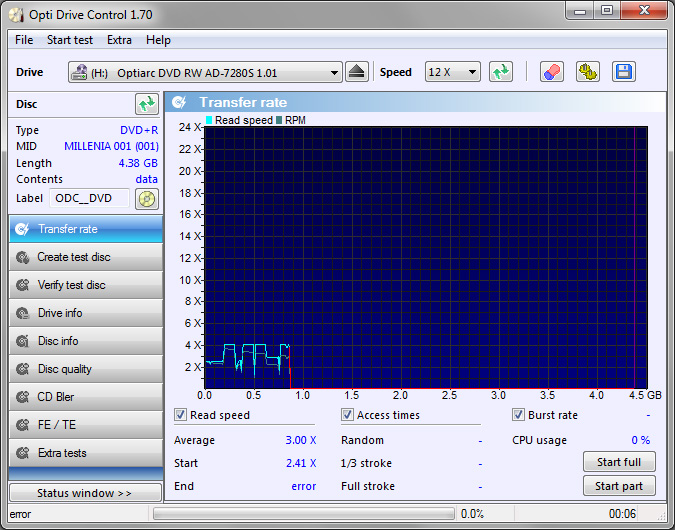Expand the Speed 12 X dropdown
This screenshot has height=530, width=675.
point(452,72)
